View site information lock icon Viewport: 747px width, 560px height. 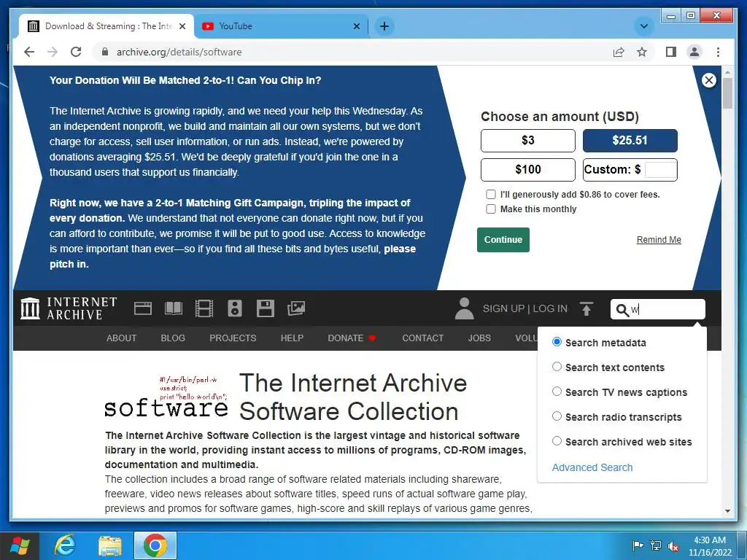[x=105, y=52]
